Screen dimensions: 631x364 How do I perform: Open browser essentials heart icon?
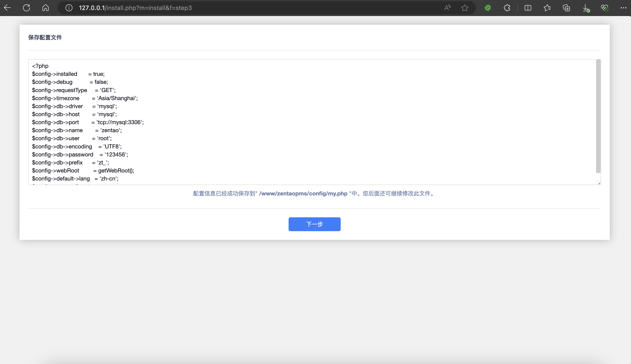[x=604, y=8]
